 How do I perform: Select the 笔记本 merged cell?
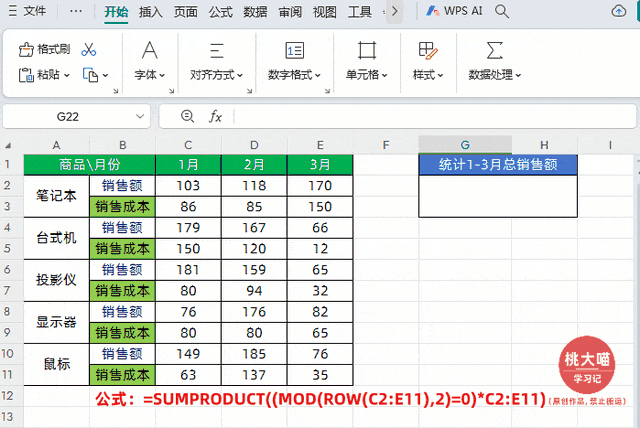[x=56, y=196]
